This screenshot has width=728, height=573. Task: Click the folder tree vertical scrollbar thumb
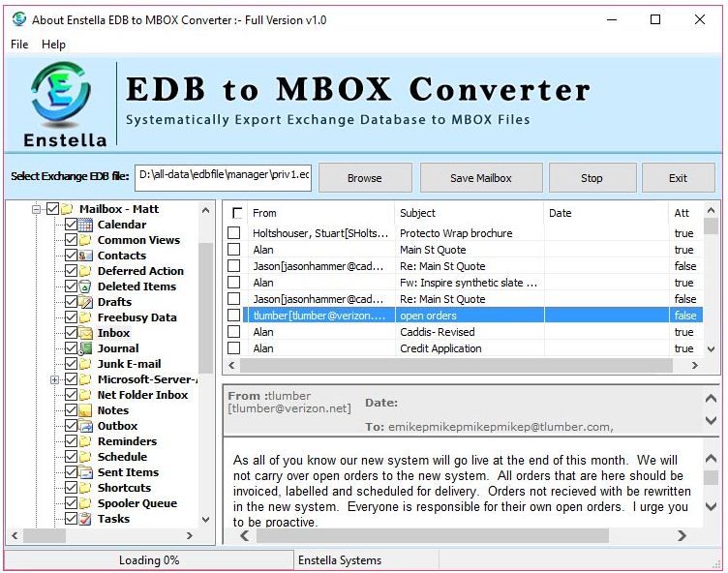tap(205, 309)
